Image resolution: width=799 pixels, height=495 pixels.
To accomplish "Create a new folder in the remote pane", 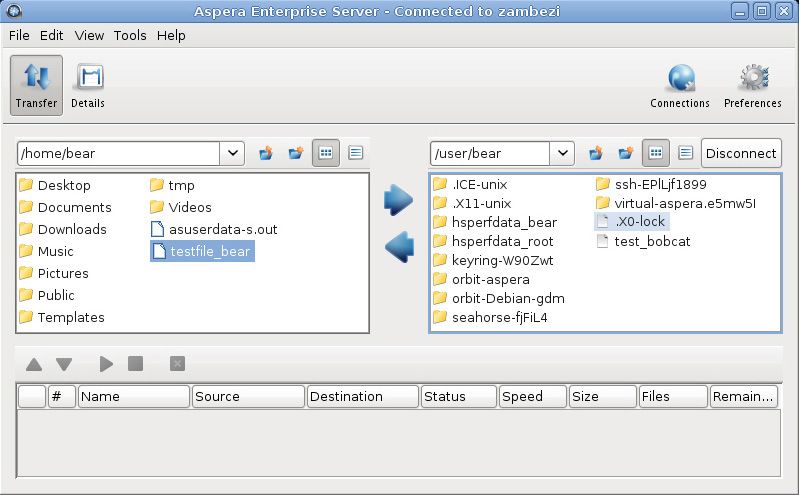I will click(625, 153).
